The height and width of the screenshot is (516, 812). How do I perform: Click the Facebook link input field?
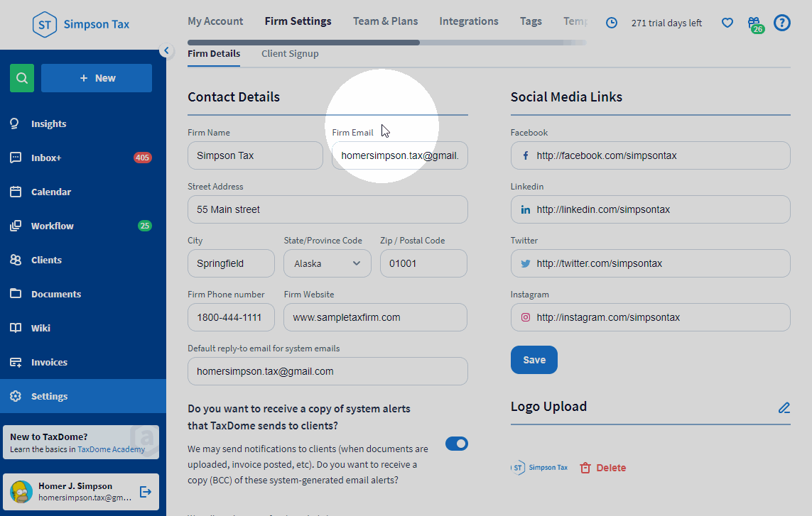pos(651,155)
